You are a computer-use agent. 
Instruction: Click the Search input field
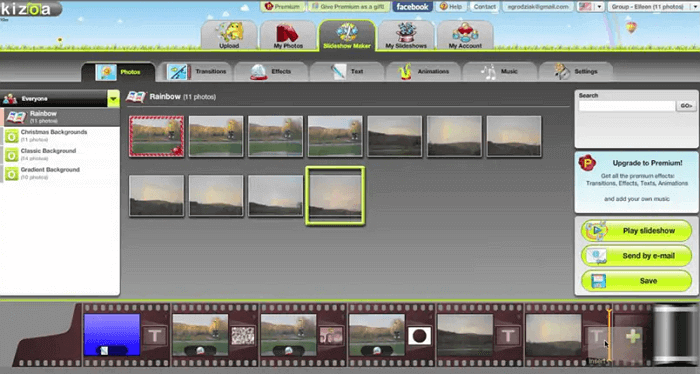[627, 106]
